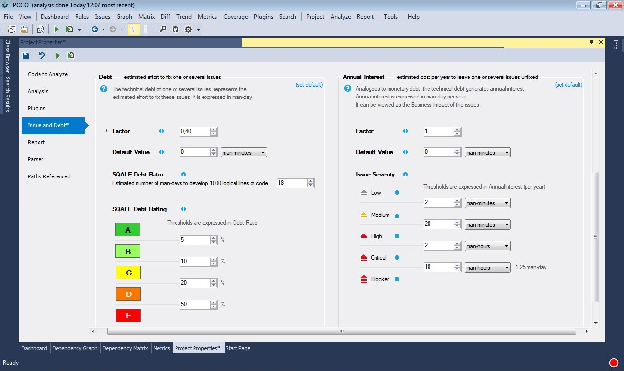Click the Set default link in Debt section
The width and height of the screenshot is (624, 371).
tap(309, 85)
